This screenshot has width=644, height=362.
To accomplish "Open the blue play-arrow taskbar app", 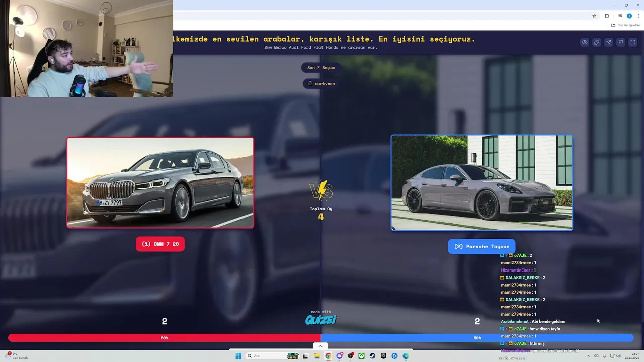I will 394,356.
